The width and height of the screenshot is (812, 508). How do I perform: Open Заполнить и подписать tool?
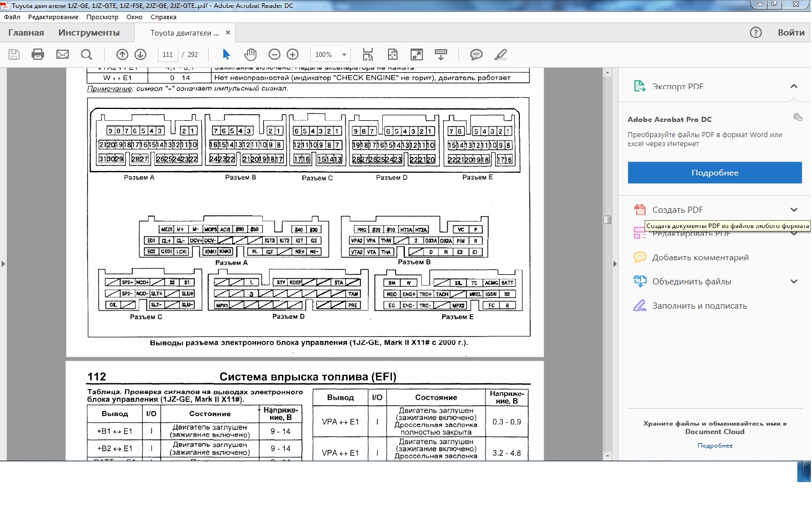click(x=699, y=306)
